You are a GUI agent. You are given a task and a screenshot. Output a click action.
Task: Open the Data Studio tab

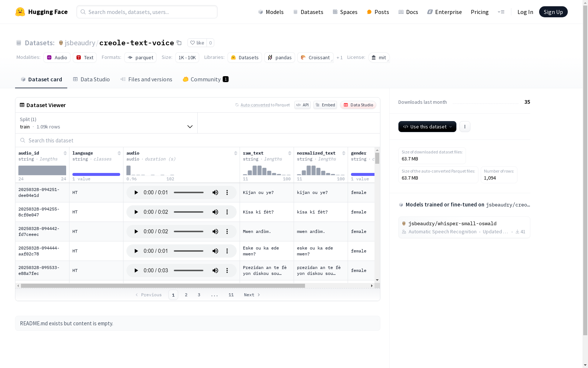point(91,79)
